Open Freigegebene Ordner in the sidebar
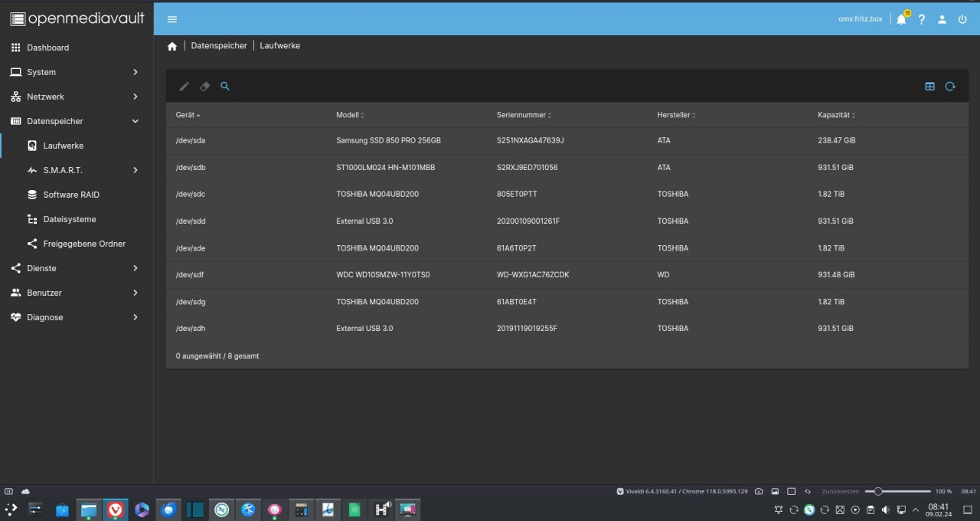This screenshot has height=521, width=980. click(x=77, y=244)
